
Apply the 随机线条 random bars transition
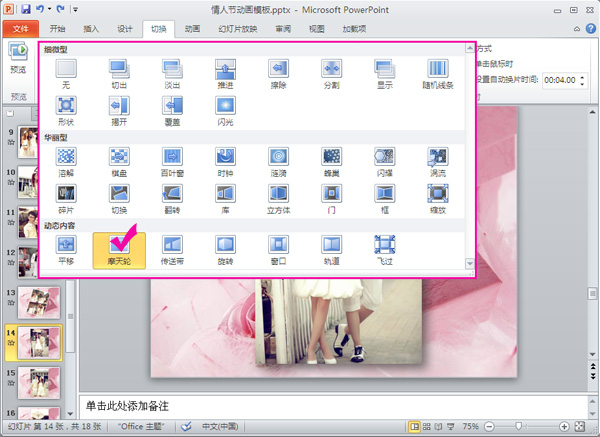[x=438, y=74]
